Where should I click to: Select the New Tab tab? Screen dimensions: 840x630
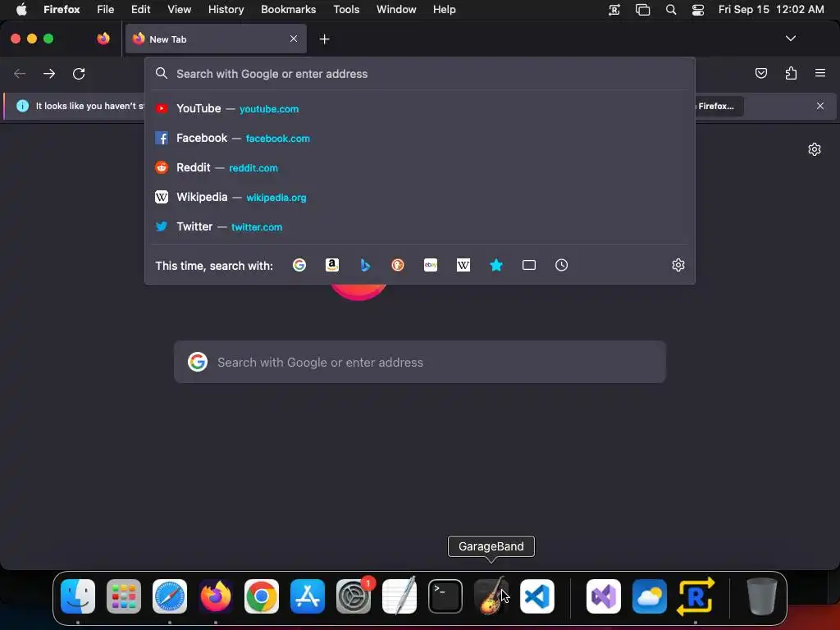[216, 39]
